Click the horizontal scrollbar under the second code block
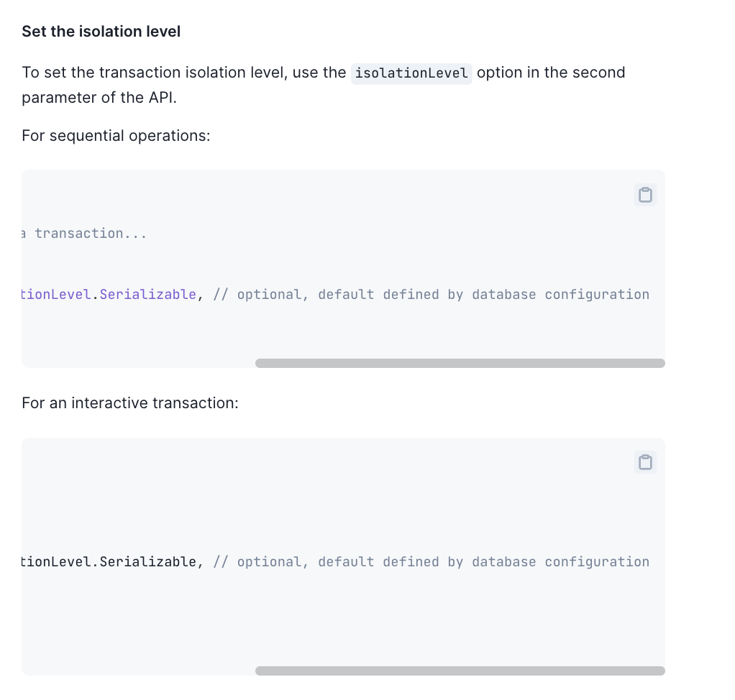735x700 pixels. tap(460, 671)
